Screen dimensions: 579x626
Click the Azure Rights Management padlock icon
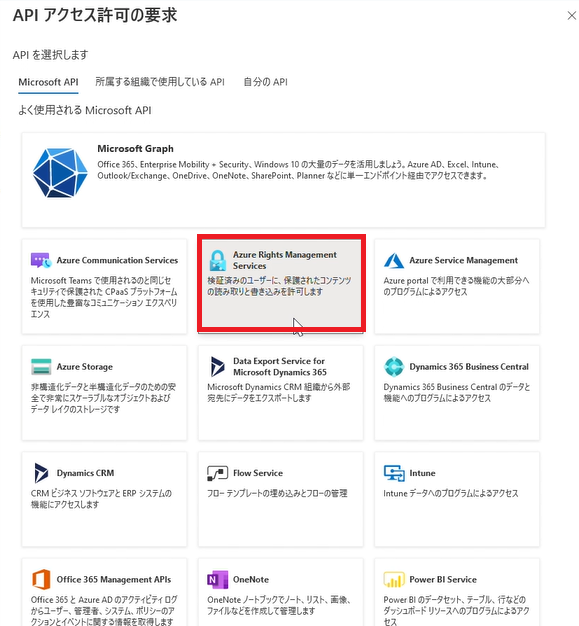[218, 260]
